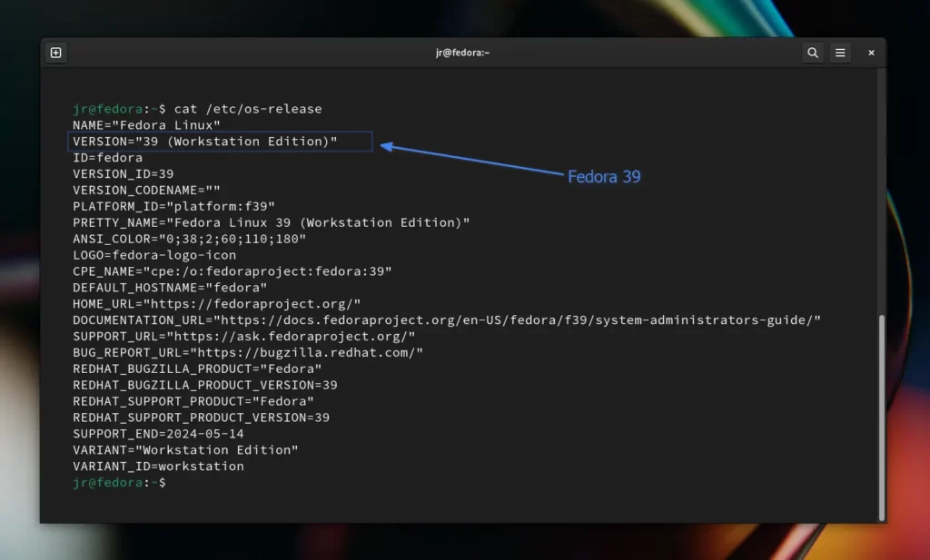
Task: Open a new terminal tab
Action: [55, 53]
